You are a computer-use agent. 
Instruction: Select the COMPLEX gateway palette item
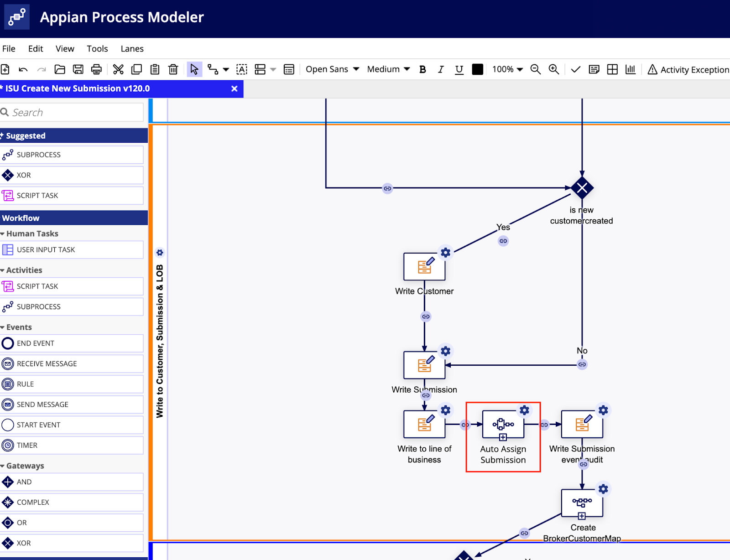72,503
